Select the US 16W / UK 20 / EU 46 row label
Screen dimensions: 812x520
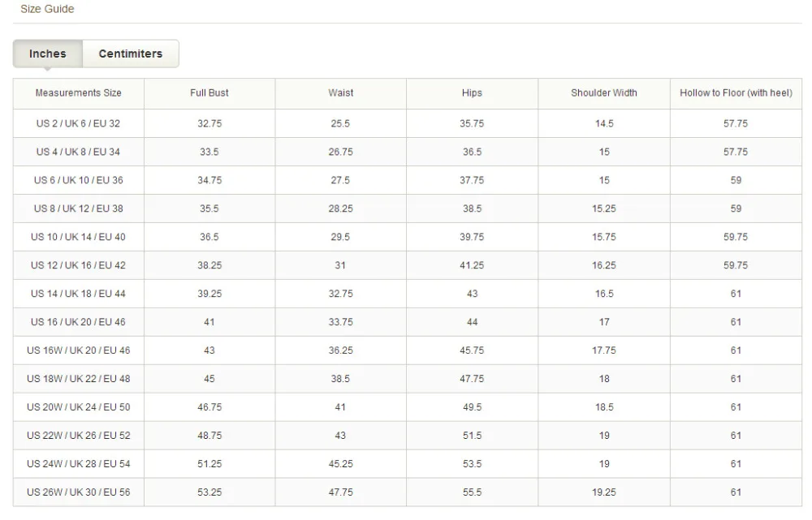click(x=79, y=350)
